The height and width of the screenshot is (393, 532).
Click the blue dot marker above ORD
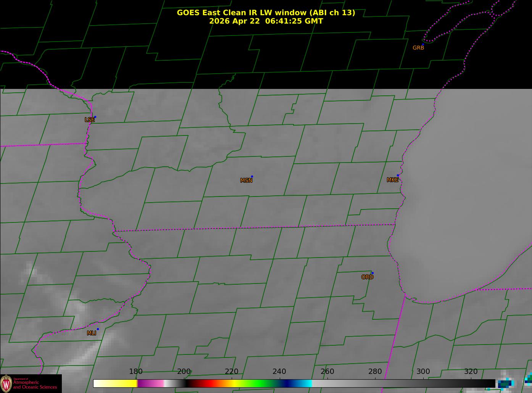click(372, 273)
